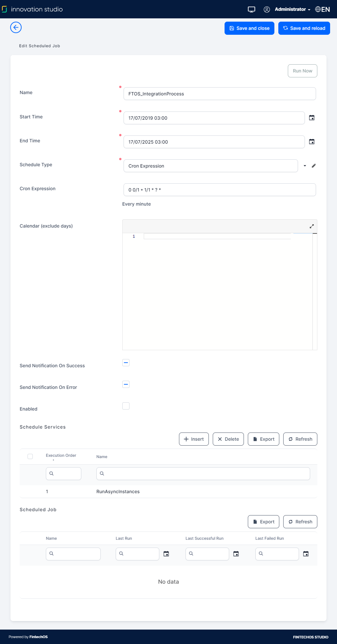337x644 pixels.
Task: Expand the Calendar exclude days editor fullscreen
Action: coord(312,226)
